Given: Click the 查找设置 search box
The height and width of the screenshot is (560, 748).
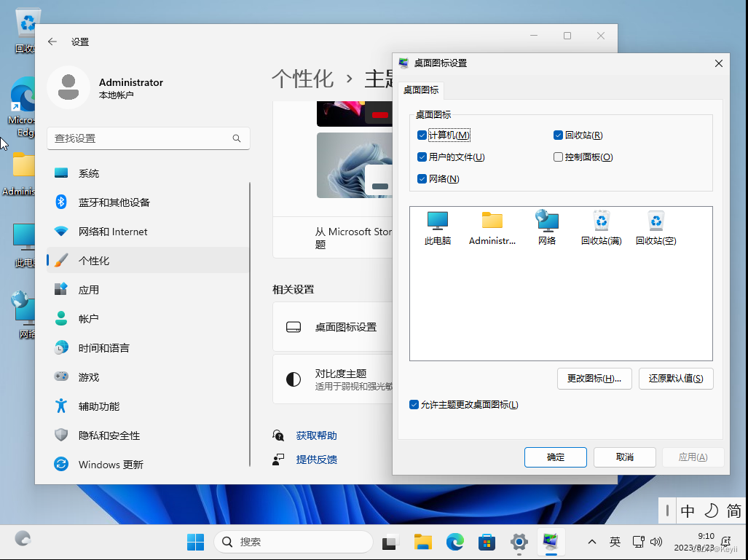Looking at the screenshot, I should pyautogui.click(x=149, y=138).
